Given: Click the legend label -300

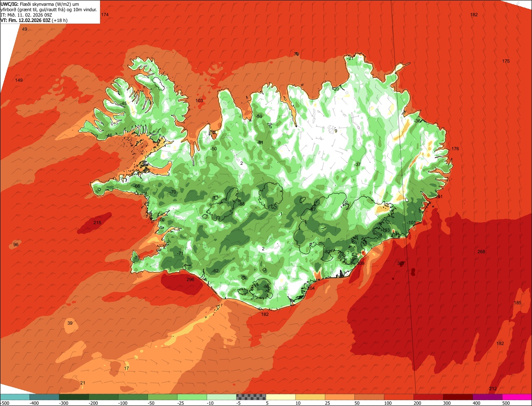Looking at the screenshot, I should (64, 403).
